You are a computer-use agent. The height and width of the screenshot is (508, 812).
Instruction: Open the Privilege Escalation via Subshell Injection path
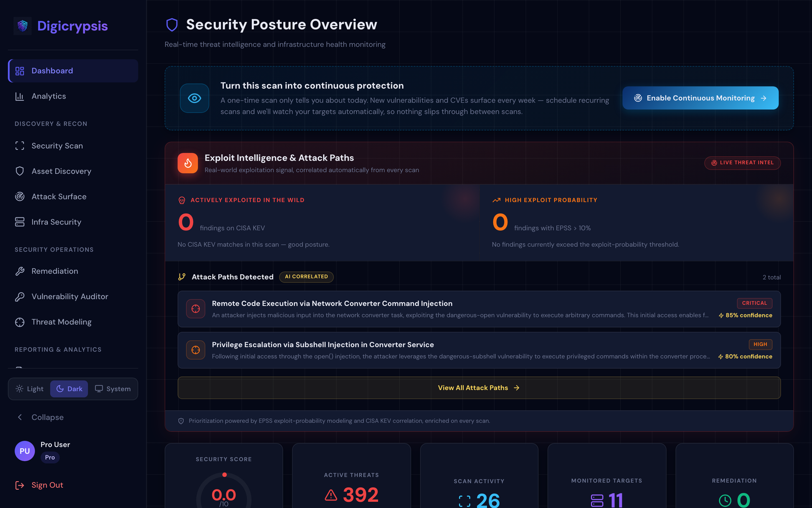tap(479, 350)
